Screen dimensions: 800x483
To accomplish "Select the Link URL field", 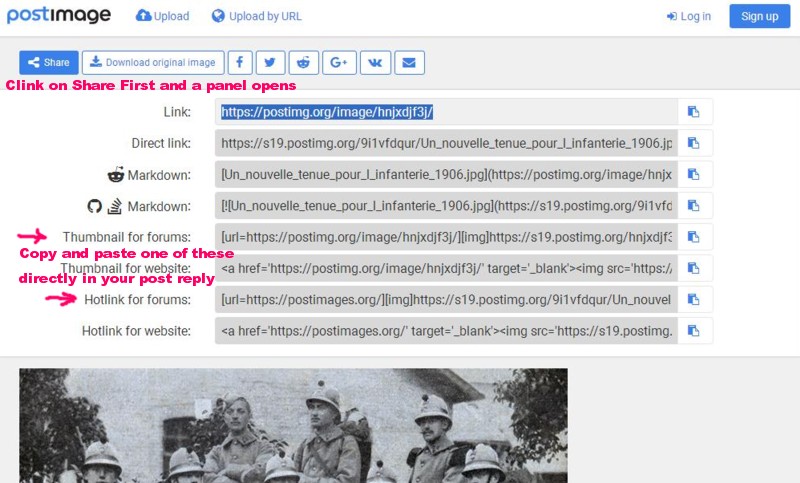I will pos(446,112).
